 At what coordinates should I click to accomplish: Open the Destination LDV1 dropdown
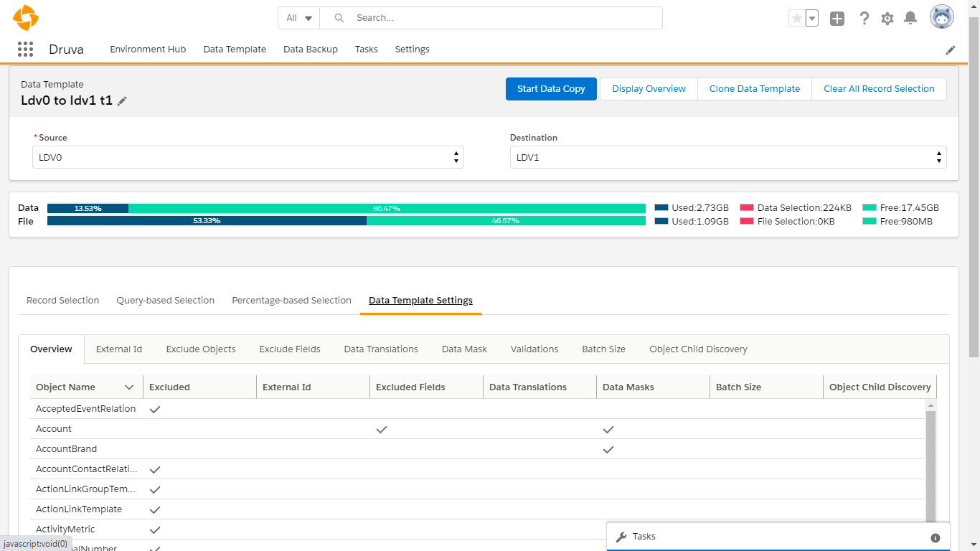[728, 157]
